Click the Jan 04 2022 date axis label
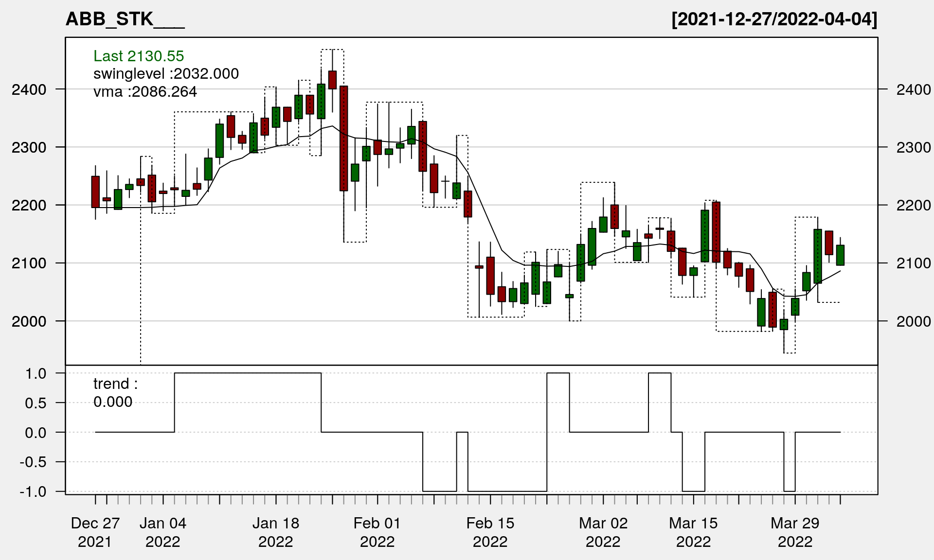The width and height of the screenshot is (934, 560). 163,532
